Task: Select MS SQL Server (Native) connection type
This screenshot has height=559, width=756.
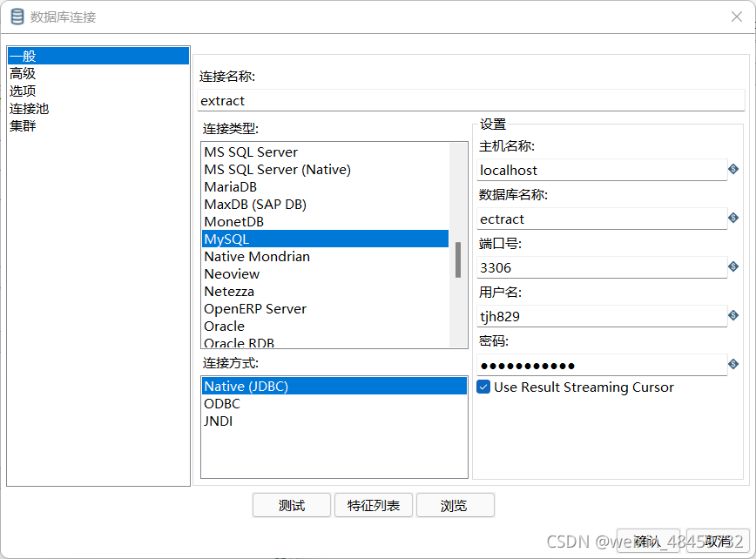Action: (326, 169)
